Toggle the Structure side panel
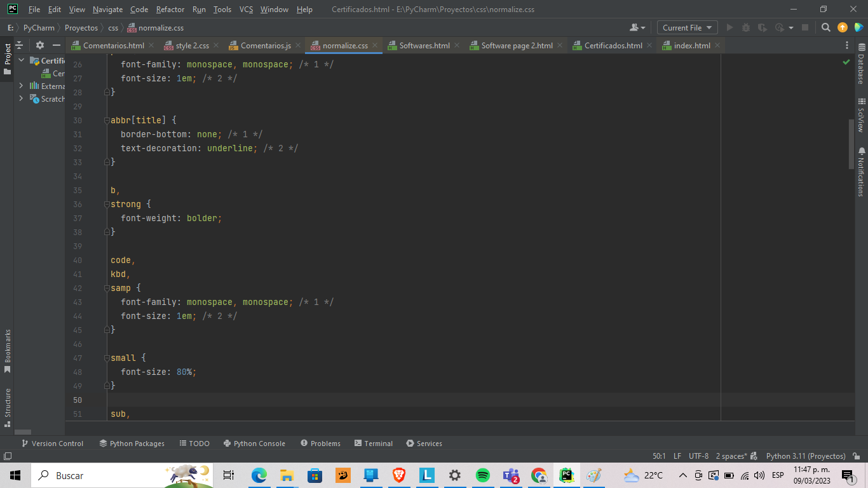The image size is (868, 488). point(8,406)
